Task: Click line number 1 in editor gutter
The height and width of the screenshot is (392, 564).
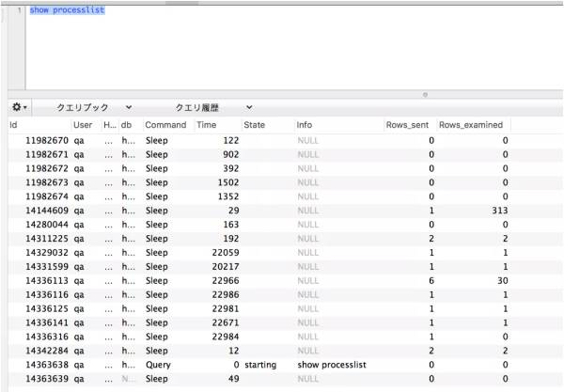Action: click(20, 10)
